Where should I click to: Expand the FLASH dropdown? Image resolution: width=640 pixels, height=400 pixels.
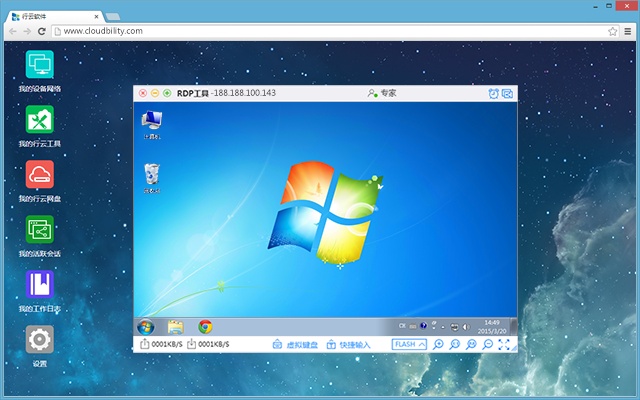[409, 344]
